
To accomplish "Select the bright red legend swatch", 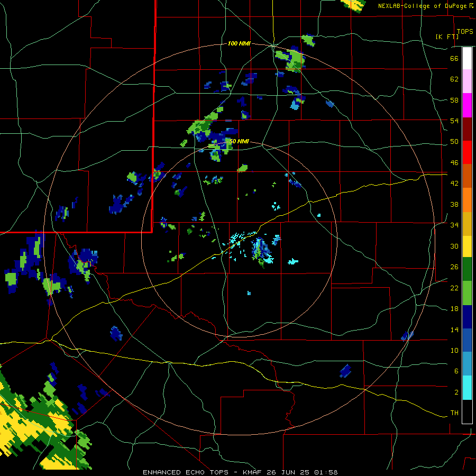I will 467,152.
